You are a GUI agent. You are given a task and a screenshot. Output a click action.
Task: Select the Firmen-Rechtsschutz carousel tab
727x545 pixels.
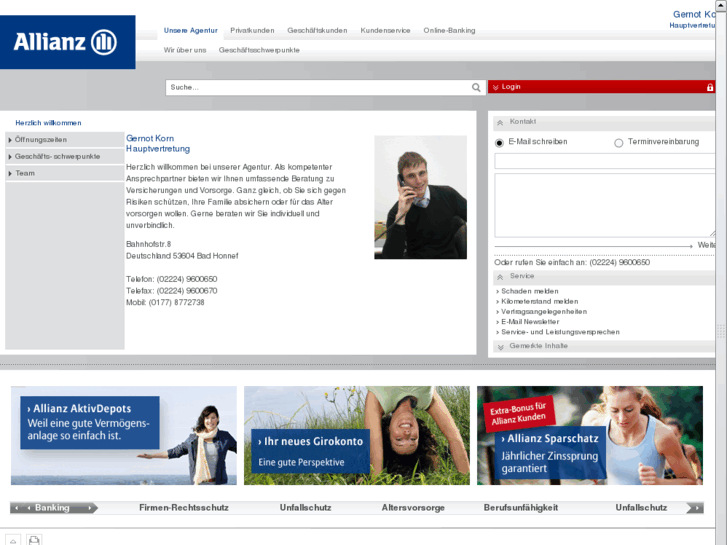[184, 508]
